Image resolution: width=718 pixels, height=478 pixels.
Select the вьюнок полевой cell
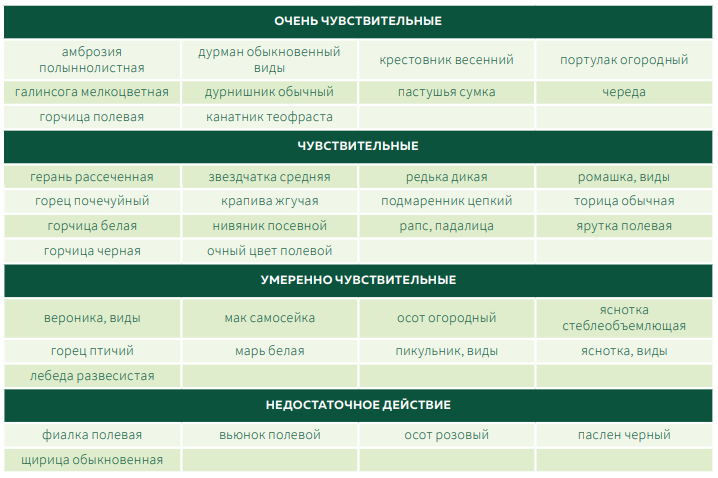click(269, 435)
